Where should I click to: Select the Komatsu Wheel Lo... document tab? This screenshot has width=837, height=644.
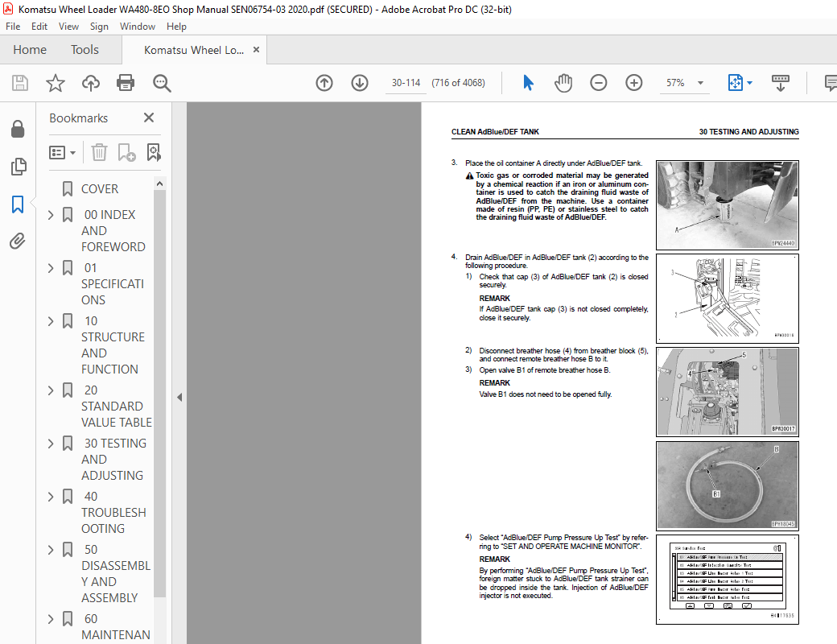point(194,50)
